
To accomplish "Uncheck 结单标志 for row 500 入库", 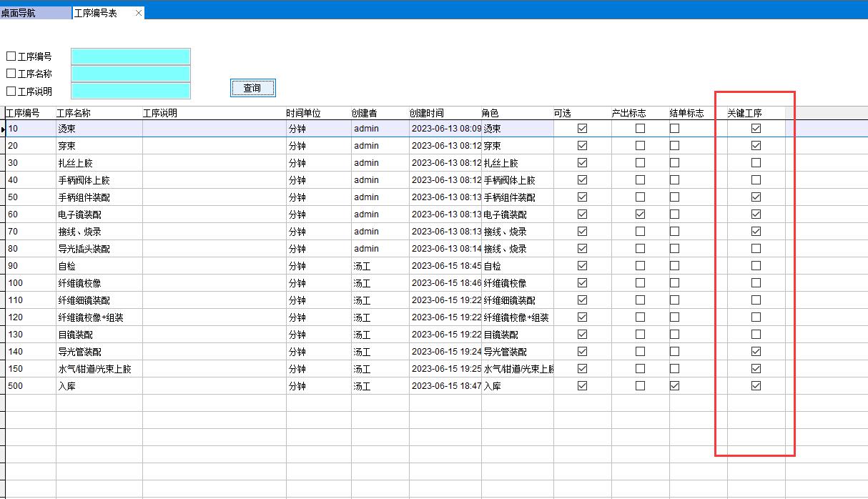I will [674, 386].
